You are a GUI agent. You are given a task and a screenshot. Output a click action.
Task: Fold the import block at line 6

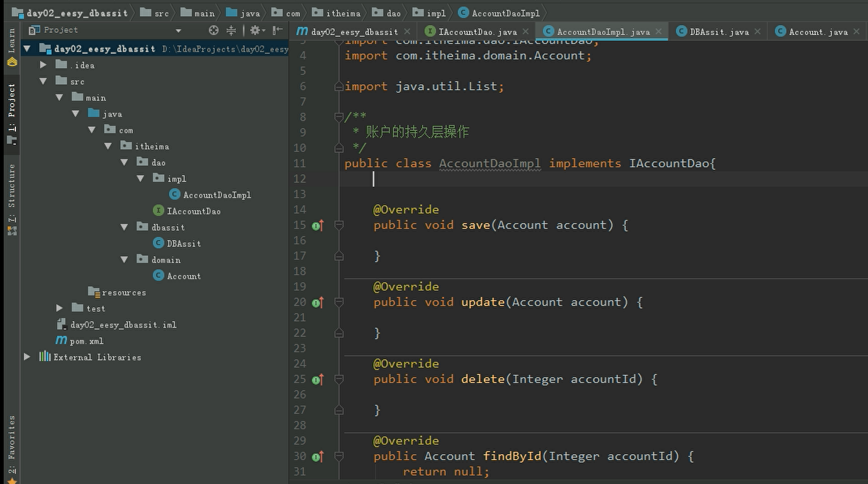click(x=339, y=86)
